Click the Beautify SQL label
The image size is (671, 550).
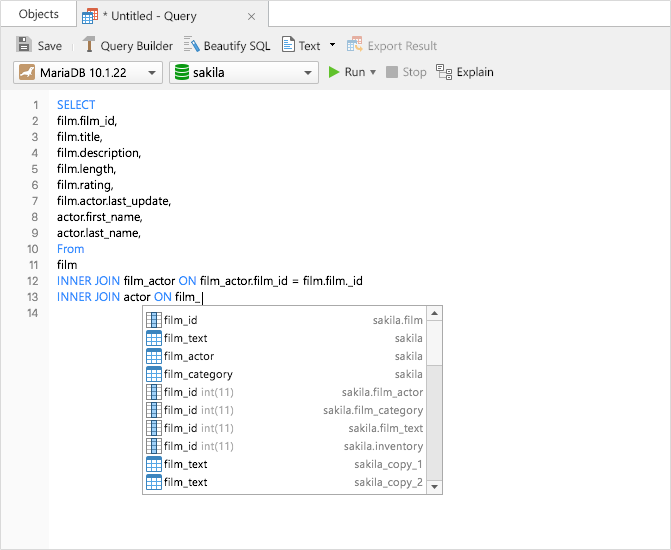[x=237, y=46]
